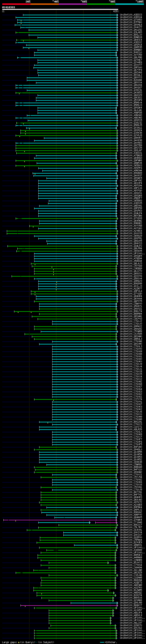Open hit UniRef100_Q8LPM6
This screenshot has height=644, width=146.
tap(131, 58)
